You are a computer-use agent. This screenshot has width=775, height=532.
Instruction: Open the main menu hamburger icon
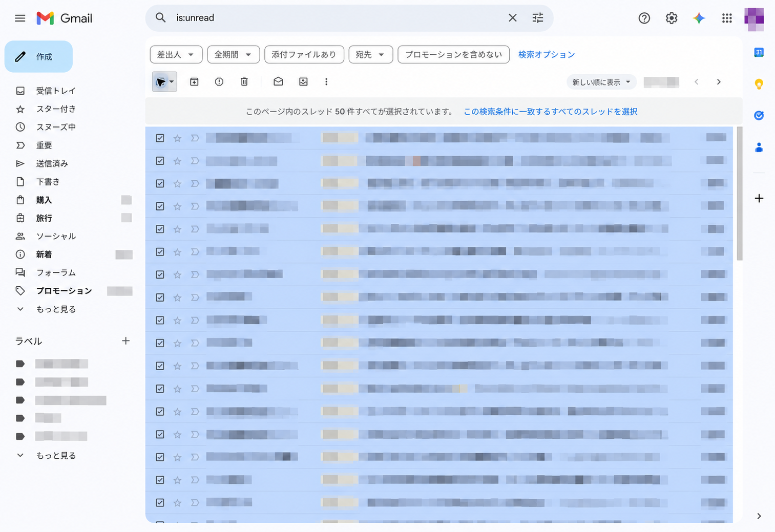(20, 18)
